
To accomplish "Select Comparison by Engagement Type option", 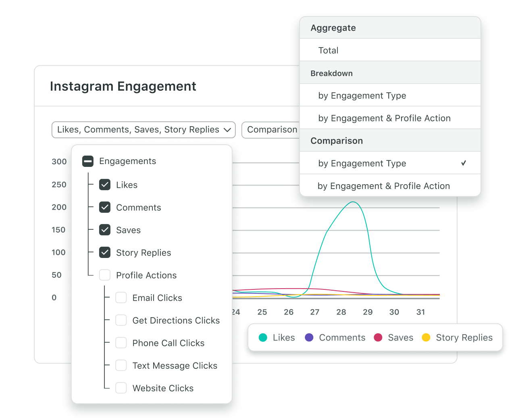I will tap(390, 163).
